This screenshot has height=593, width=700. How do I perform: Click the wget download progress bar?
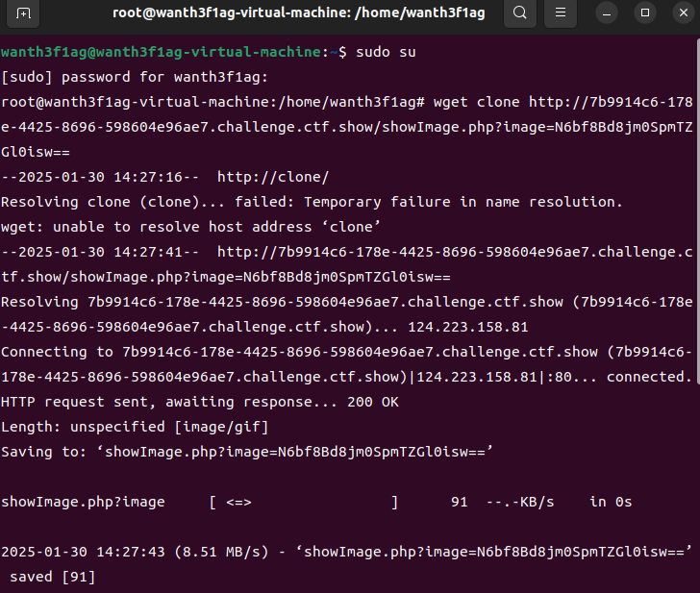click(x=303, y=502)
